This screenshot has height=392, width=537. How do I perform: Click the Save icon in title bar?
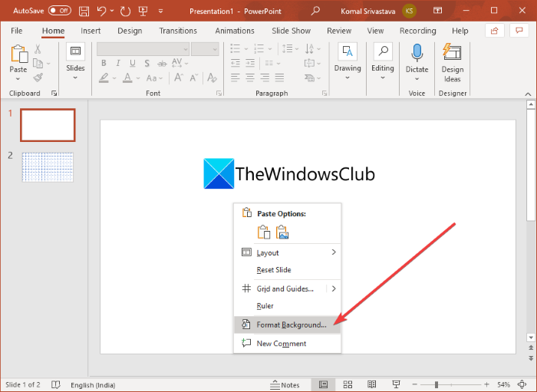click(84, 12)
